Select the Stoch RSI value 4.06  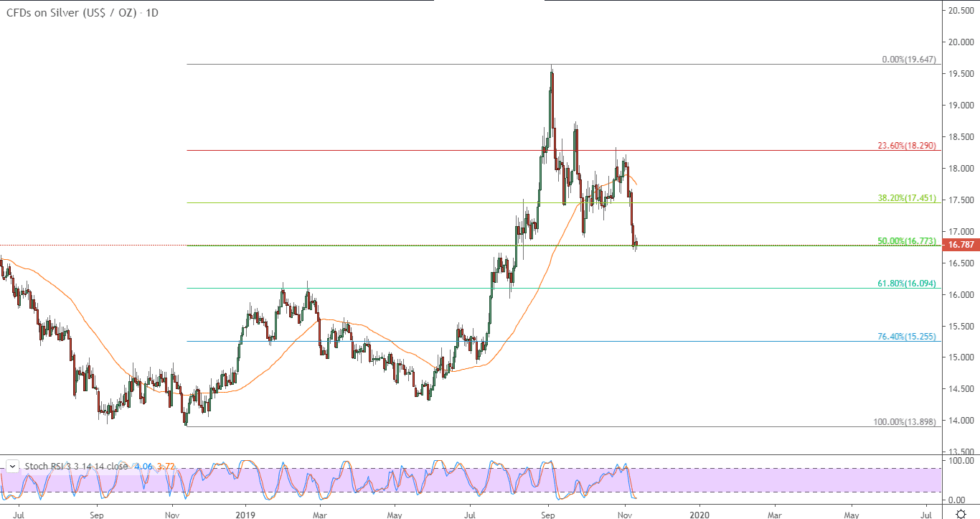[x=142, y=466]
